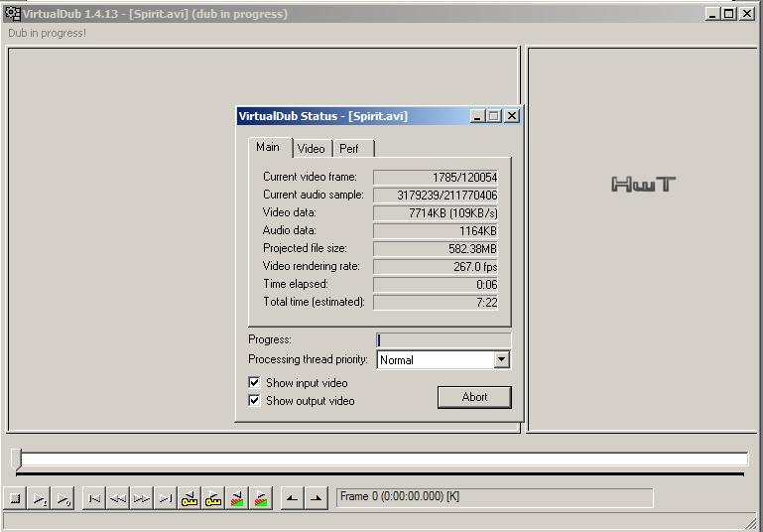Step backward with the double-left arrows icon

point(118,498)
